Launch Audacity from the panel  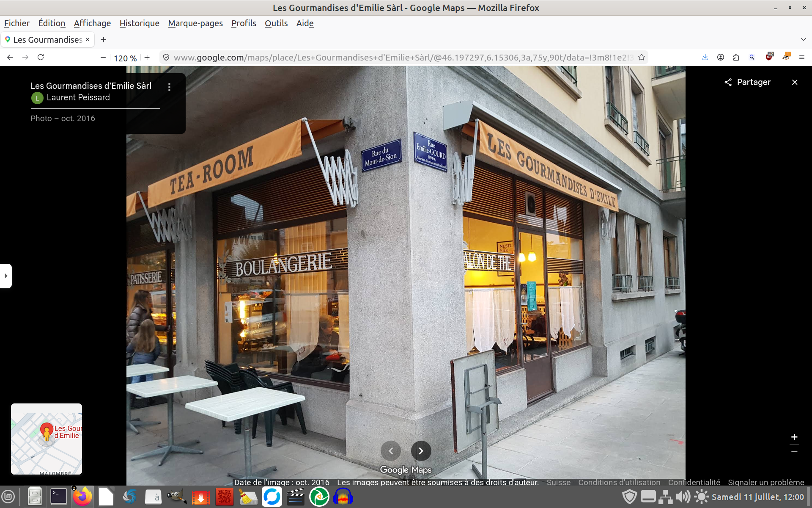coord(343,497)
